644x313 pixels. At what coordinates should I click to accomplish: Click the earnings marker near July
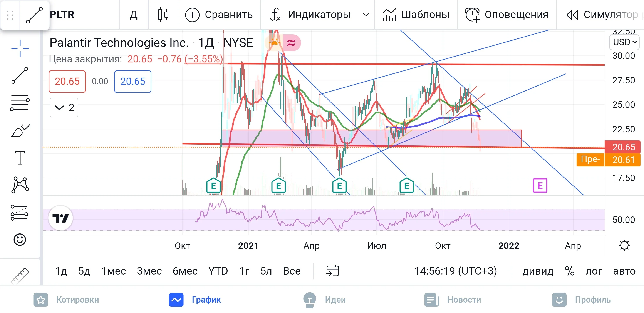(x=407, y=186)
